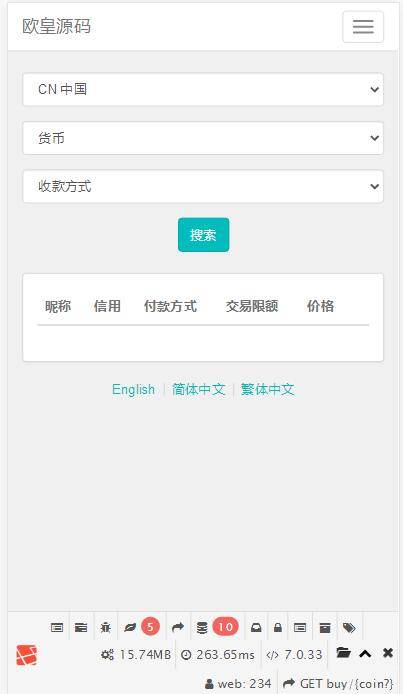Screen dimensions: 403x694
Task: Minimize the debugbar with the up chevron
Action: [x=365, y=653]
